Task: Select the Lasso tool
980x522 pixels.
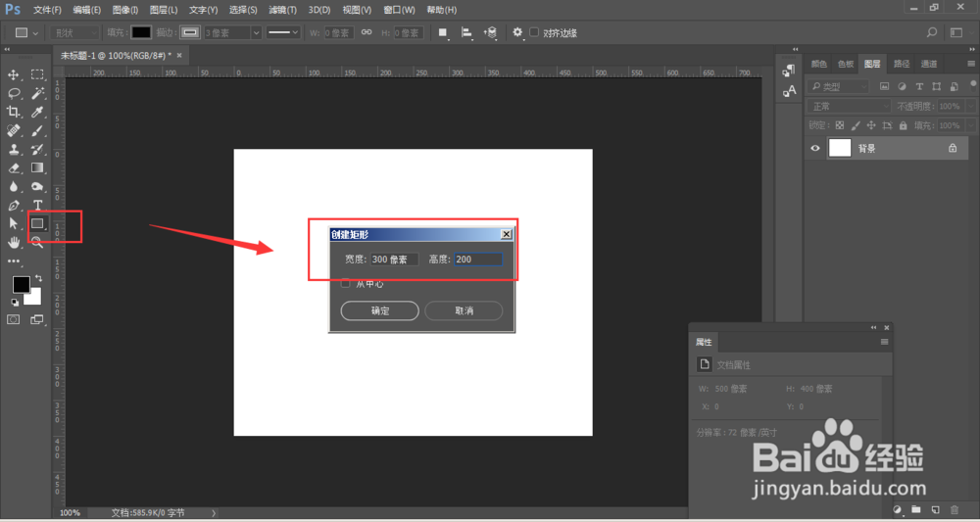Action: [13, 94]
